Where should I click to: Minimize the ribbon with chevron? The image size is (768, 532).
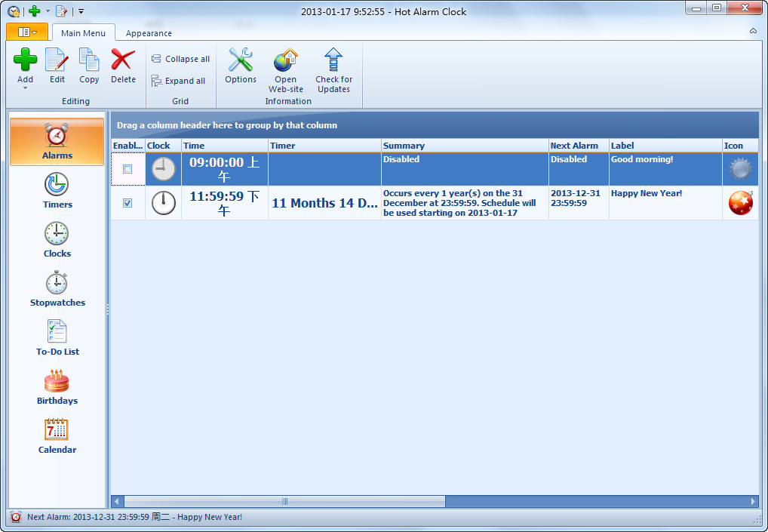point(753,31)
